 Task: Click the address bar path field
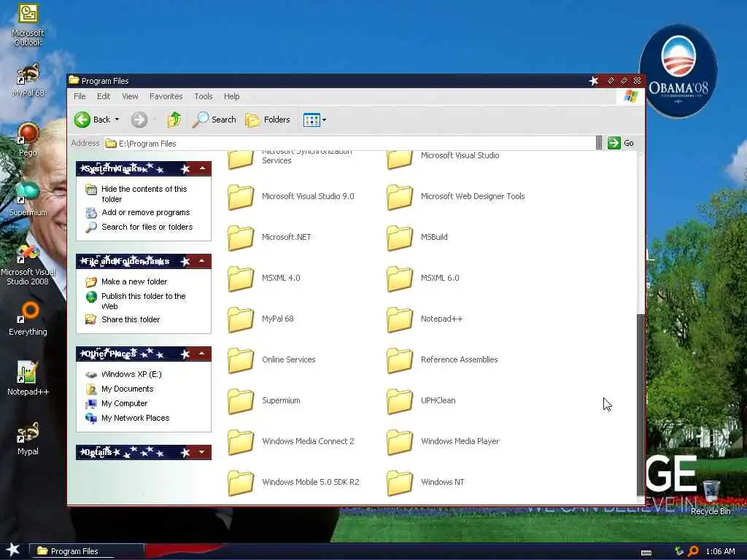click(x=349, y=144)
